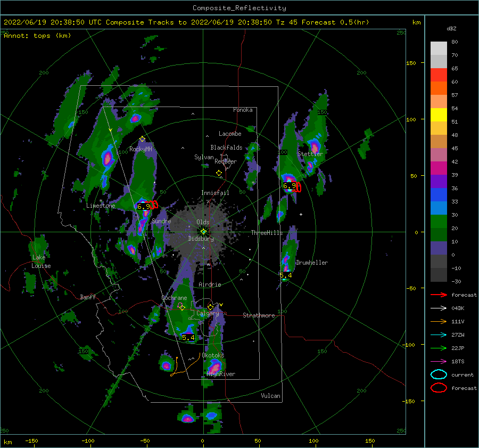This screenshot has width=479, height=448.
Task: Click the Blackfalds label
Action: 226,148
